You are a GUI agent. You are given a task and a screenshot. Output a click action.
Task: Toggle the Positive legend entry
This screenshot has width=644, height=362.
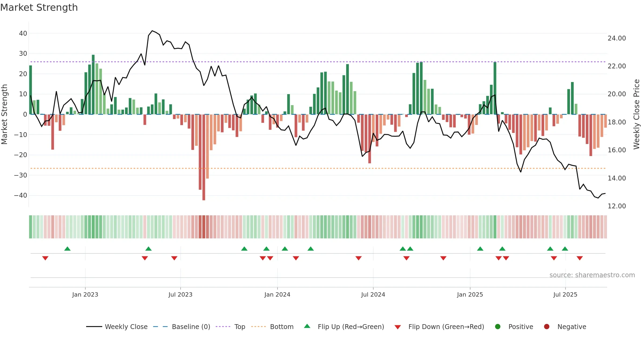tap(514, 327)
